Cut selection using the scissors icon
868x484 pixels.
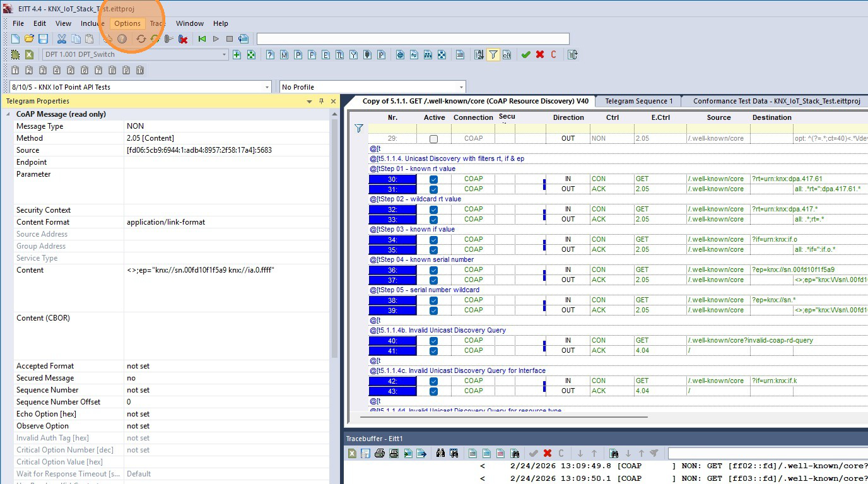62,39
